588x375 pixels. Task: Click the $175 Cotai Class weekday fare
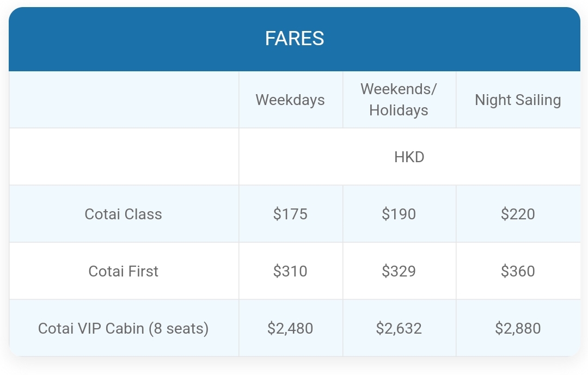point(290,214)
